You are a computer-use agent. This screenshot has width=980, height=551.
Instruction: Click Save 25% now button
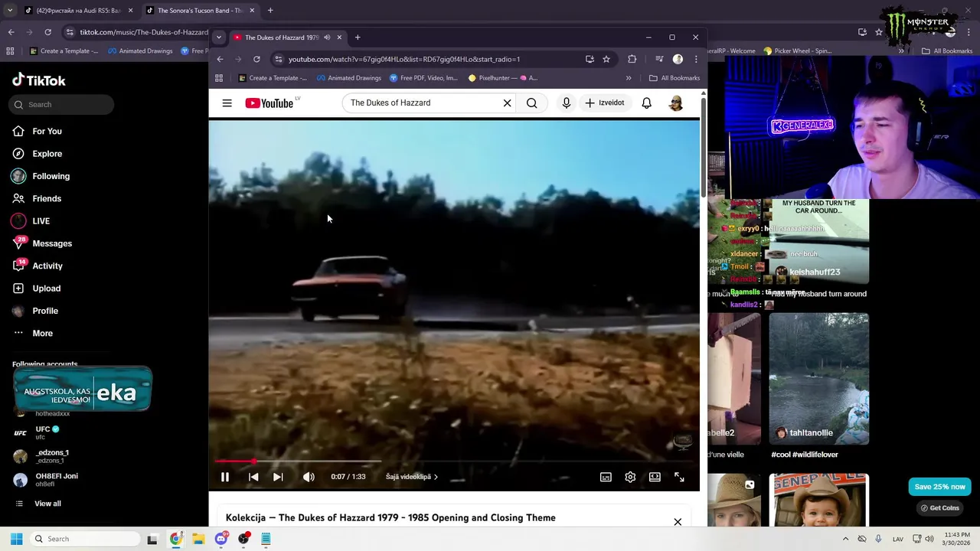click(x=939, y=487)
